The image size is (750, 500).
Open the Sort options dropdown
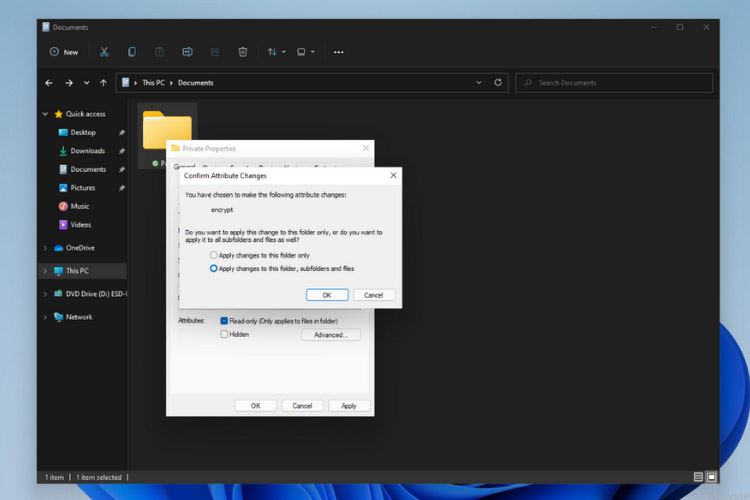click(276, 52)
